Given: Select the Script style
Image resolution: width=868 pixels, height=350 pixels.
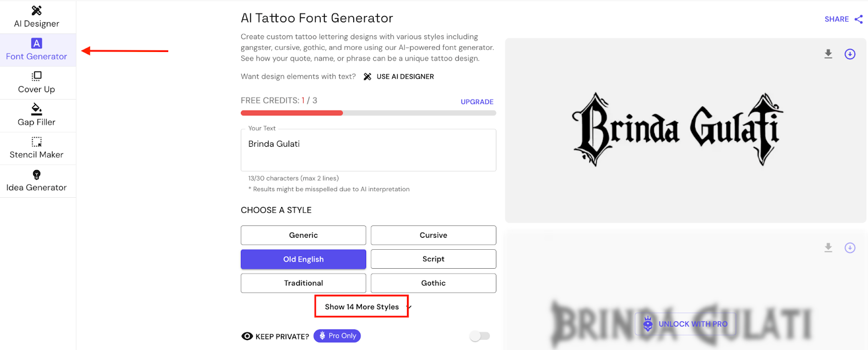Looking at the screenshot, I should tap(432, 259).
